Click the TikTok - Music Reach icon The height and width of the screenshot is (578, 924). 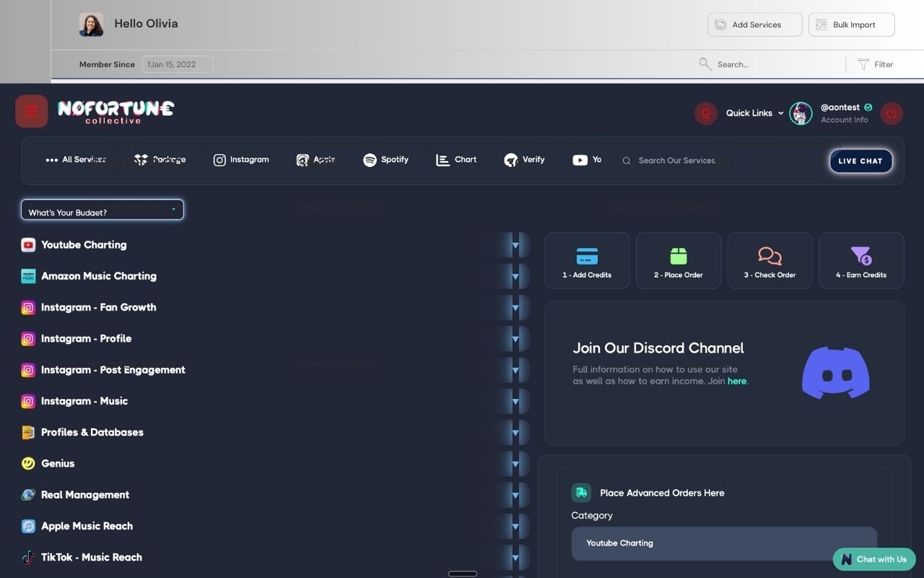[x=28, y=557]
